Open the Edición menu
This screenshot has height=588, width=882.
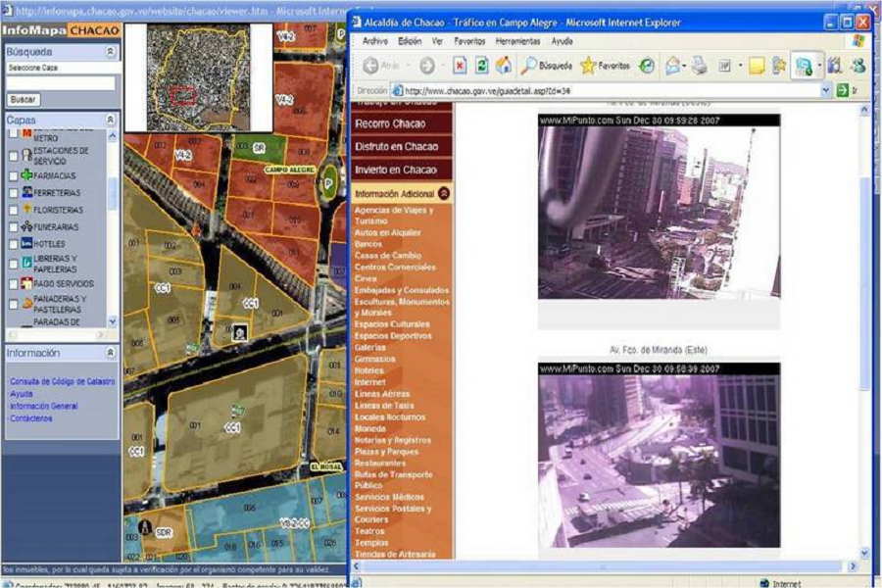(410, 41)
